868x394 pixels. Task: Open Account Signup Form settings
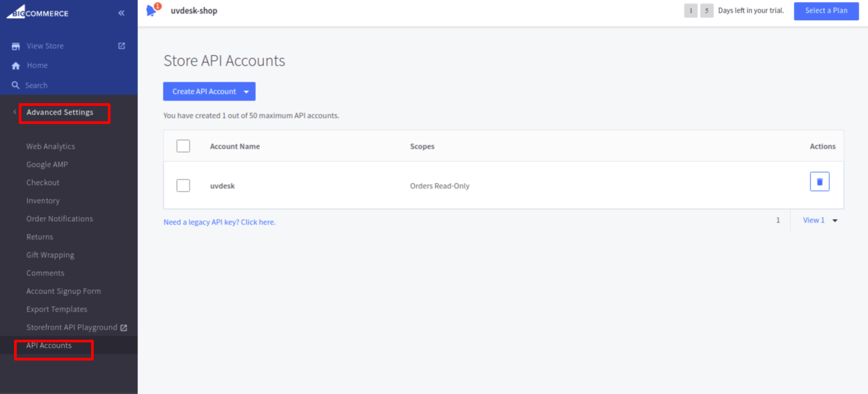[x=64, y=291]
